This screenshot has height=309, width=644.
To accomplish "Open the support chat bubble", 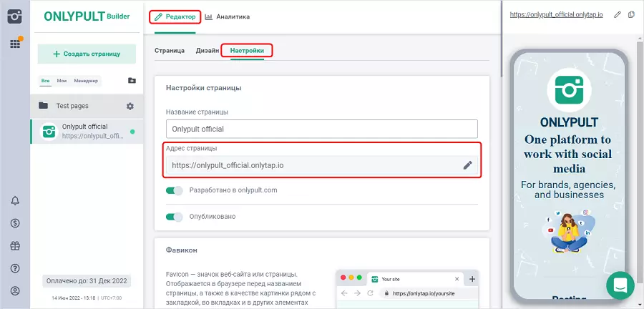I will click(x=620, y=285).
